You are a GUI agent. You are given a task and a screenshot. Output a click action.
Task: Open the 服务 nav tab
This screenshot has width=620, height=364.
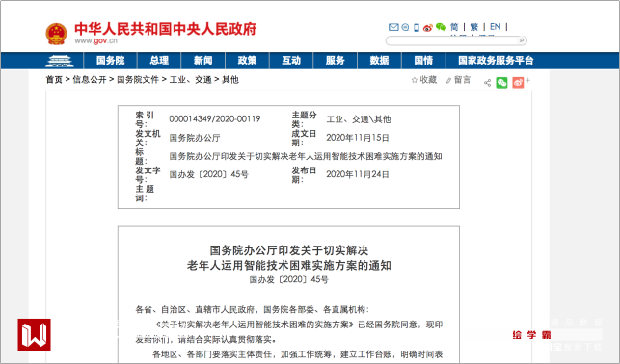(x=336, y=61)
